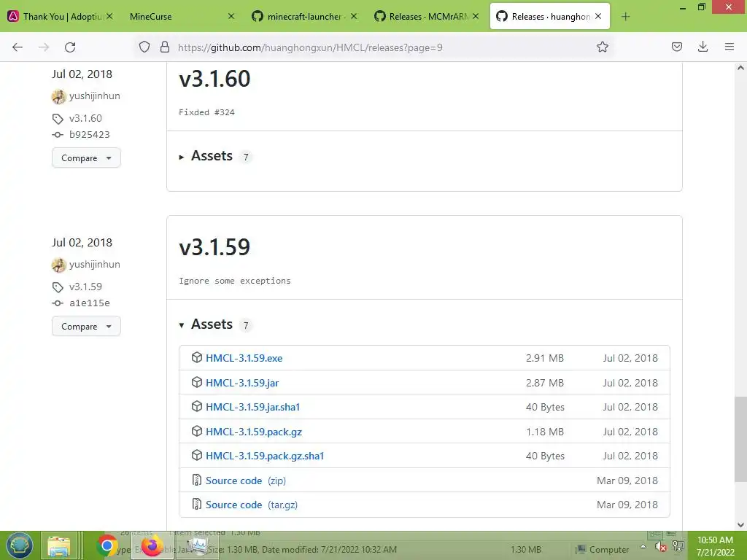Click commit icon next to a1e115e
Screen dimensions: 747x560
point(58,303)
